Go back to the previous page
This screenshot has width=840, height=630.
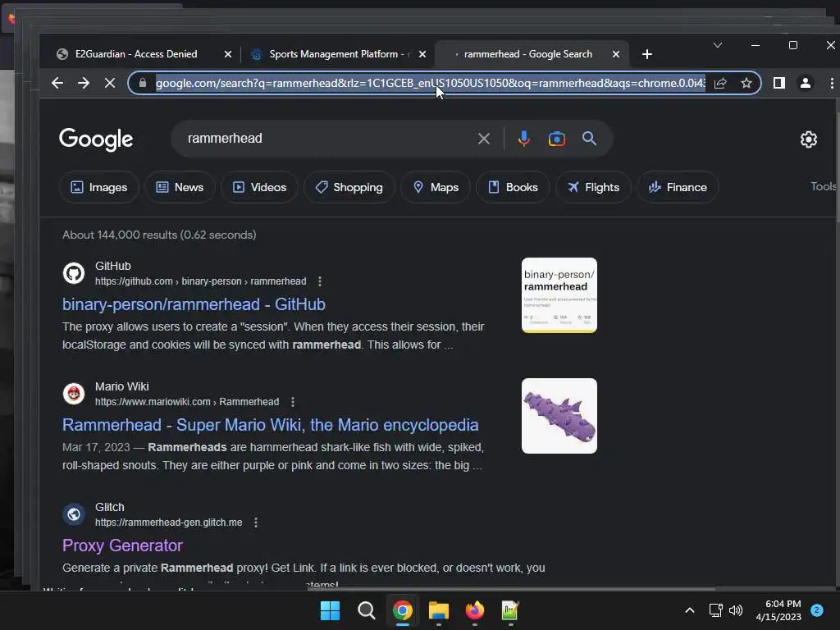coord(57,83)
